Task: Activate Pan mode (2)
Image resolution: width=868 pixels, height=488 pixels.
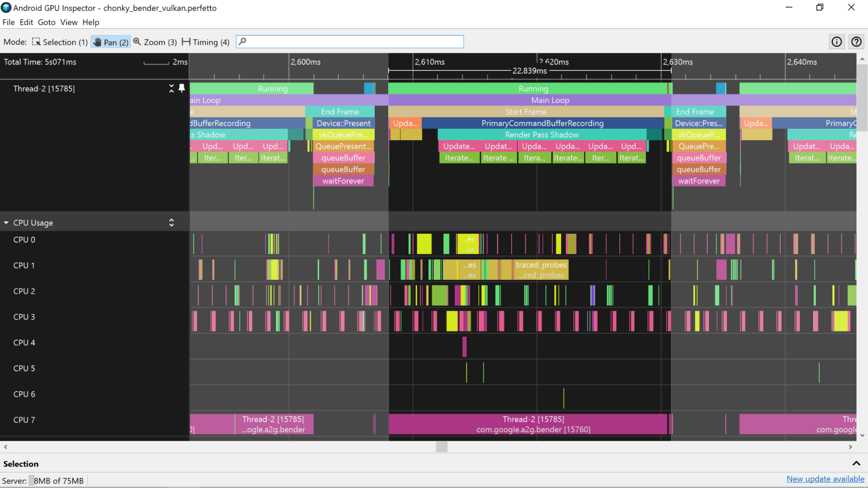Action: tap(110, 42)
